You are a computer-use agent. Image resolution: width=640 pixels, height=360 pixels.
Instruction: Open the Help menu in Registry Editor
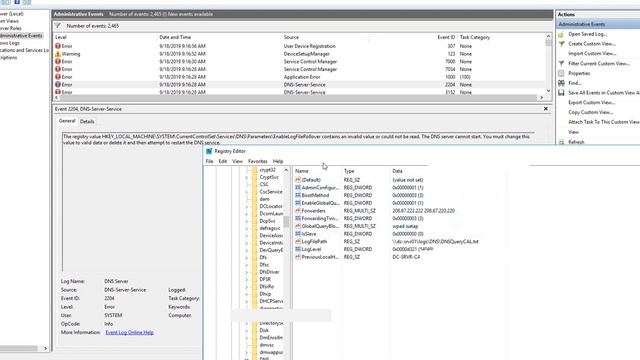(x=278, y=161)
